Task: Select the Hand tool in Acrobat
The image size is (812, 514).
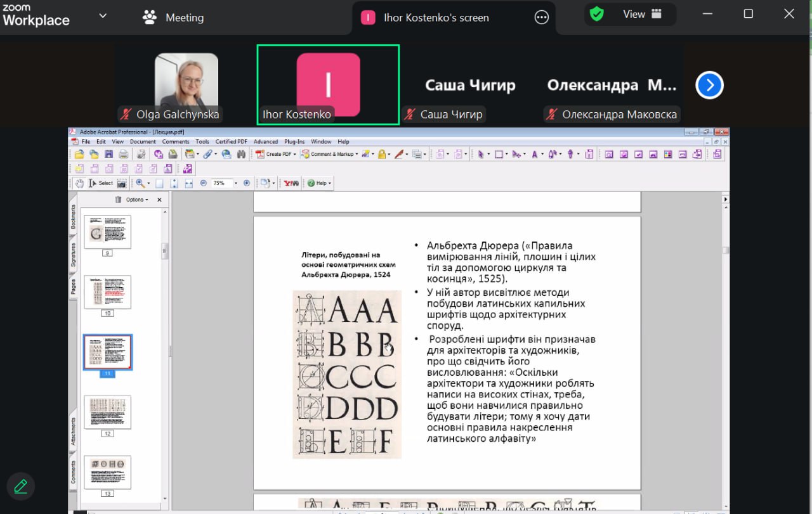Action: 79,183
